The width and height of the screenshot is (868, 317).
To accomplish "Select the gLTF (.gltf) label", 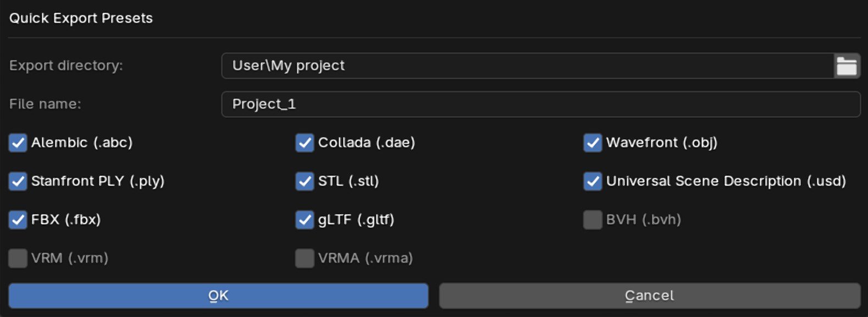I will tap(357, 220).
